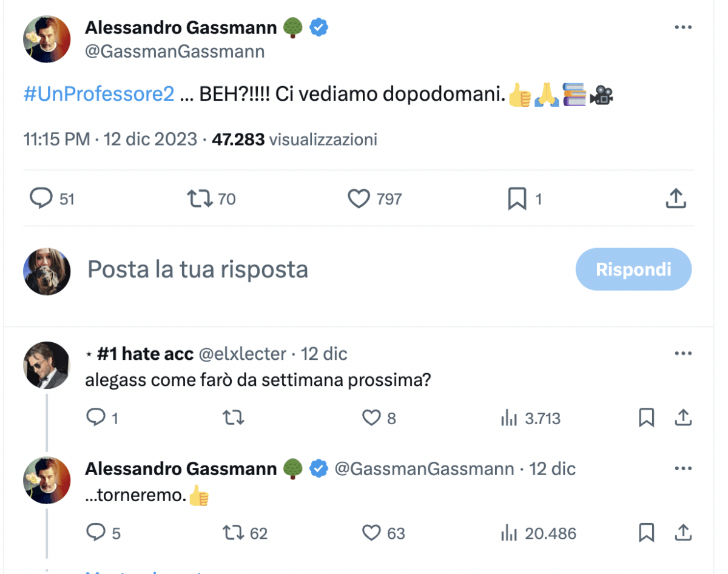
Task: Share the main tweet via upload icon
Action: click(675, 198)
